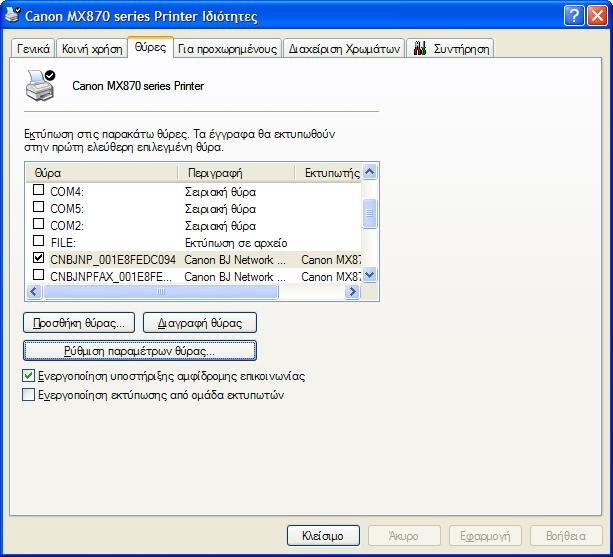Check the CNBJNPFAX_001E8FE... port checkbox
Viewport: 613px width, 557px height.
click(x=38, y=275)
